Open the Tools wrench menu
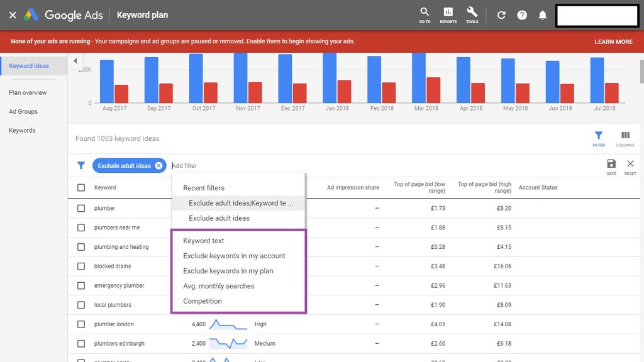This screenshot has width=644, height=362. point(472,14)
